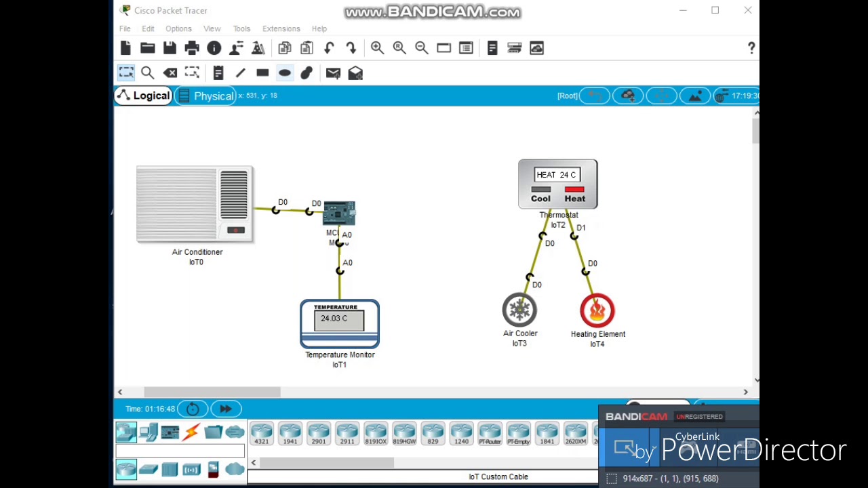Click the Power Cycle Devices button
This screenshot has height=488, width=868.
(193, 409)
